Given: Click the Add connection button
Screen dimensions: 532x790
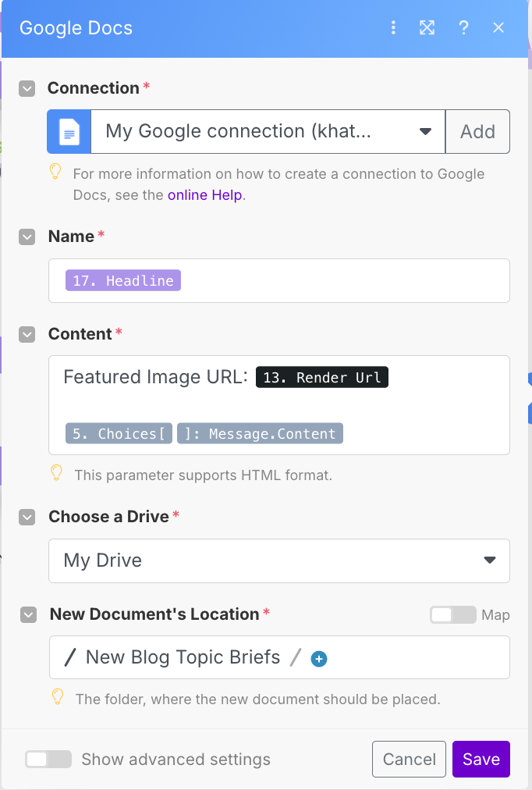Looking at the screenshot, I should click(x=477, y=131).
